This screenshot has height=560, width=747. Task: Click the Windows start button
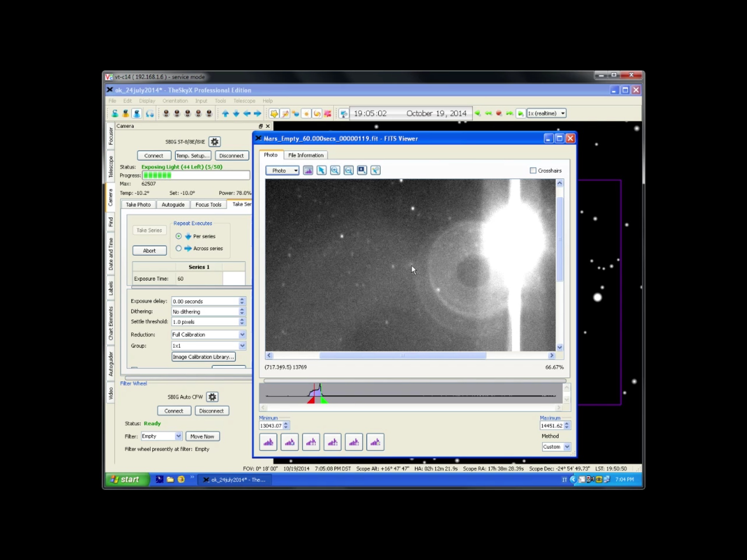click(126, 479)
